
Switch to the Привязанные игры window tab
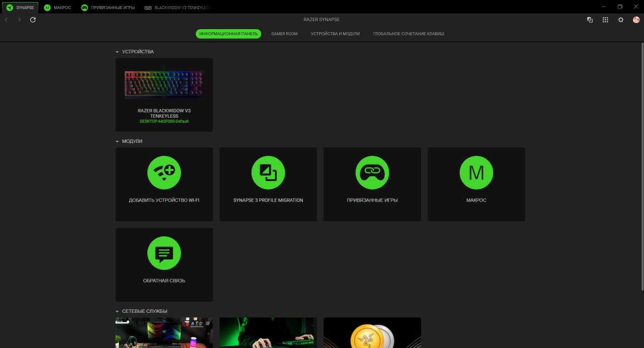tap(108, 8)
